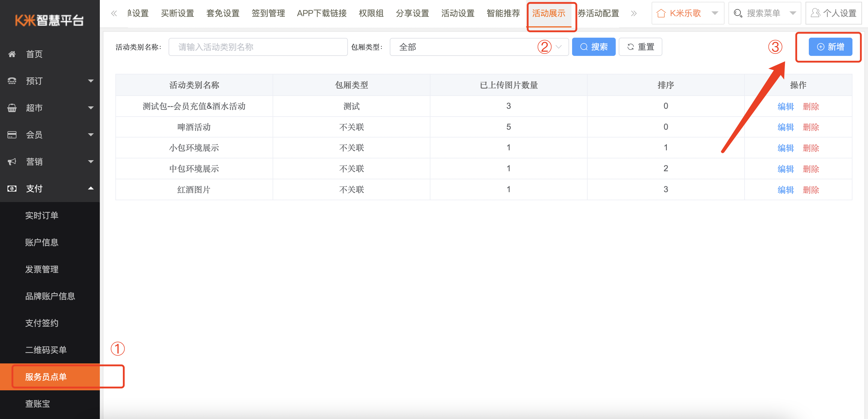Click the 排序 column header
The width and height of the screenshot is (868, 419).
[x=666, y=85]
